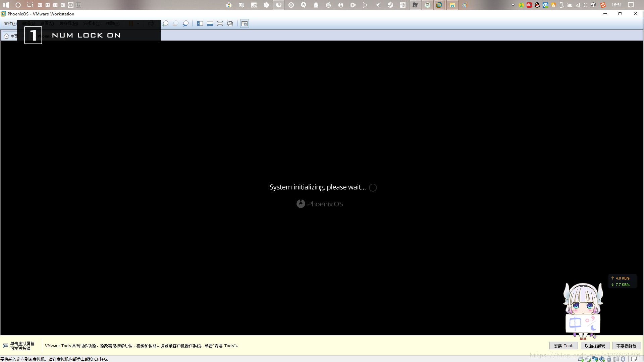644x362 pixels.
Task: Click the hard disk status icon
Action: pos(581,359)
